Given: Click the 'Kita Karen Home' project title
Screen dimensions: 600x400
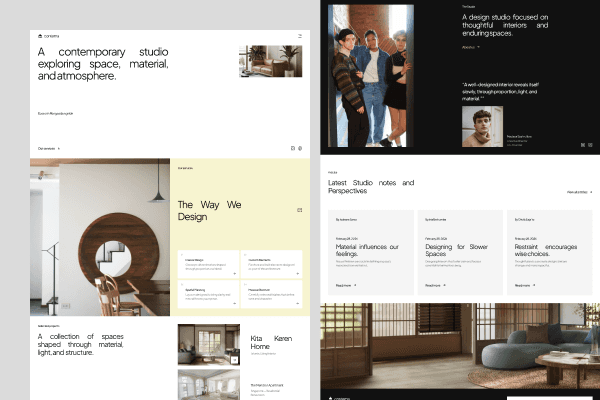Looking at the screenshot, I should coord(271,342).
